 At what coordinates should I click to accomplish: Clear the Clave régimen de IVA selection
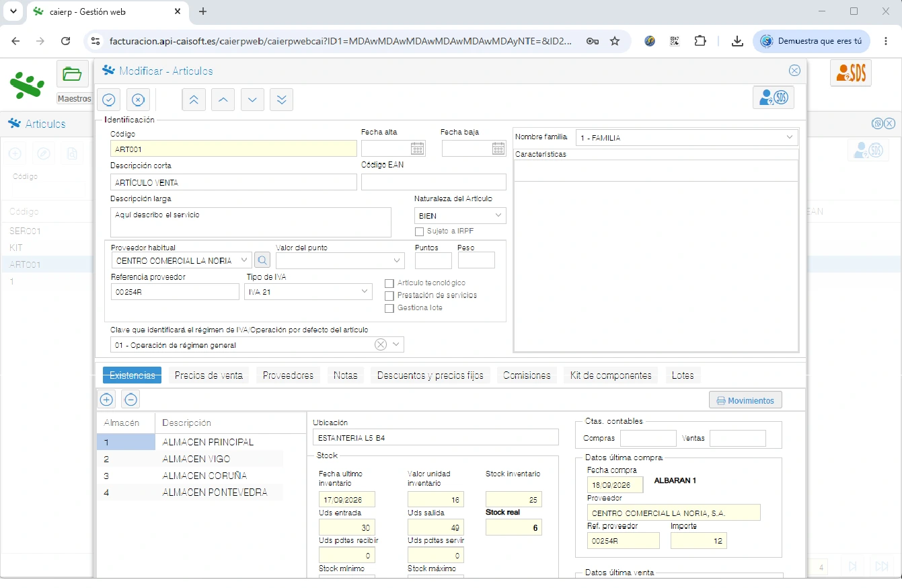point(381,344)
